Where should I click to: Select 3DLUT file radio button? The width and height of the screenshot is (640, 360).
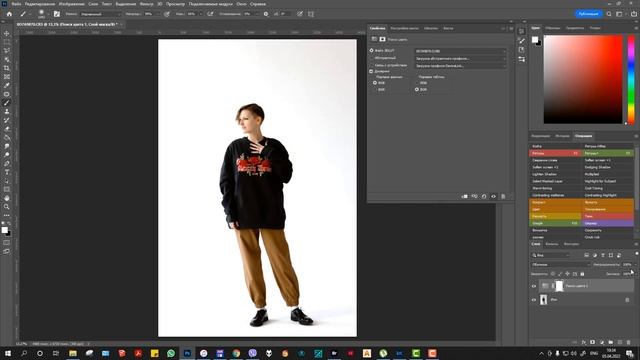click(x=371, y=51)
